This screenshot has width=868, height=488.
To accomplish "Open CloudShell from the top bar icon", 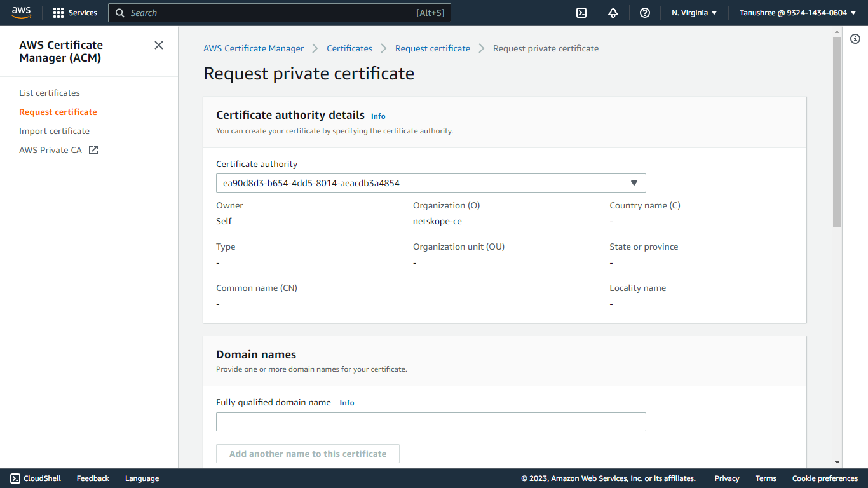I will click(581, 13).
